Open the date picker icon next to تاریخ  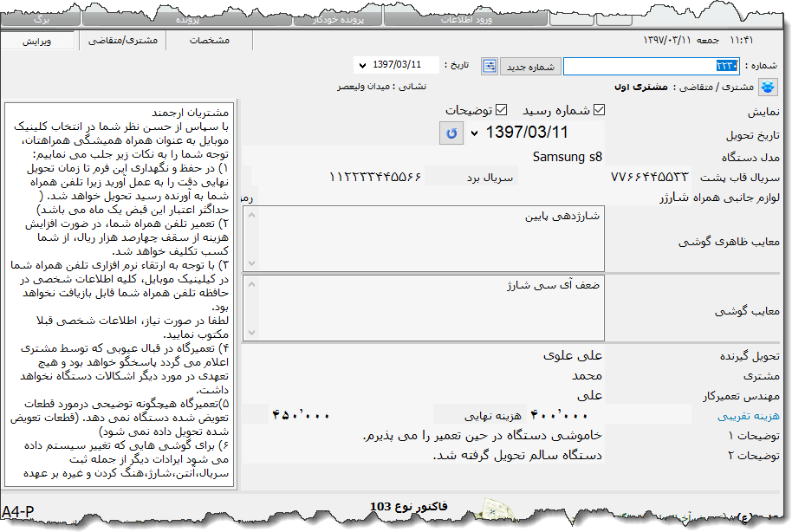tap(488, 66)
